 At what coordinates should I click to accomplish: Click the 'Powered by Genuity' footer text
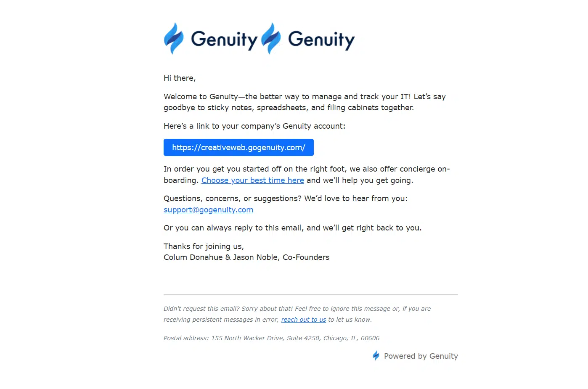point(421,356)
